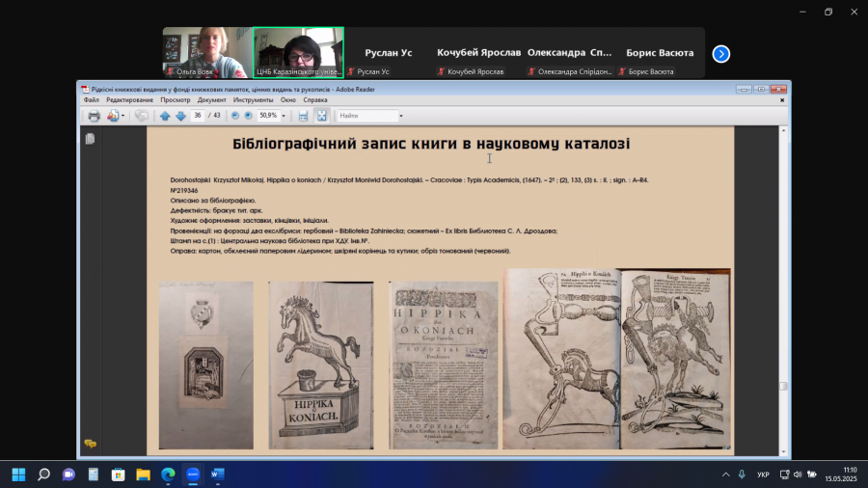Open Microsoft Store from the taskbar
Screen dimensions: 868x488
[x=119, y=474]
